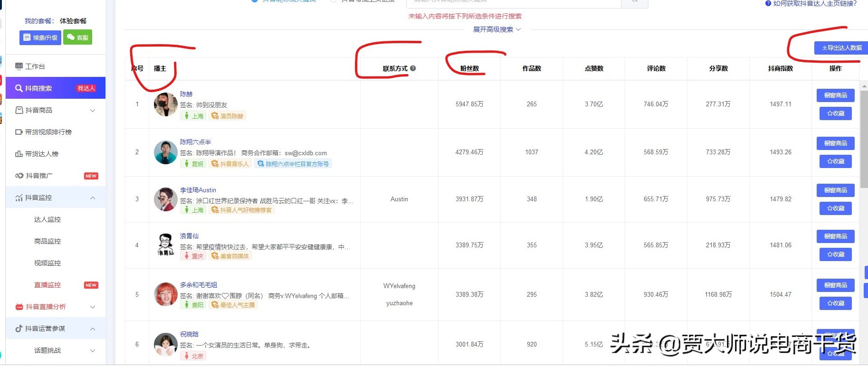The image size is (868, 366).
Task: Open 如何获取抖音达人主页链接? help link
Action: [x=811, y=3]
